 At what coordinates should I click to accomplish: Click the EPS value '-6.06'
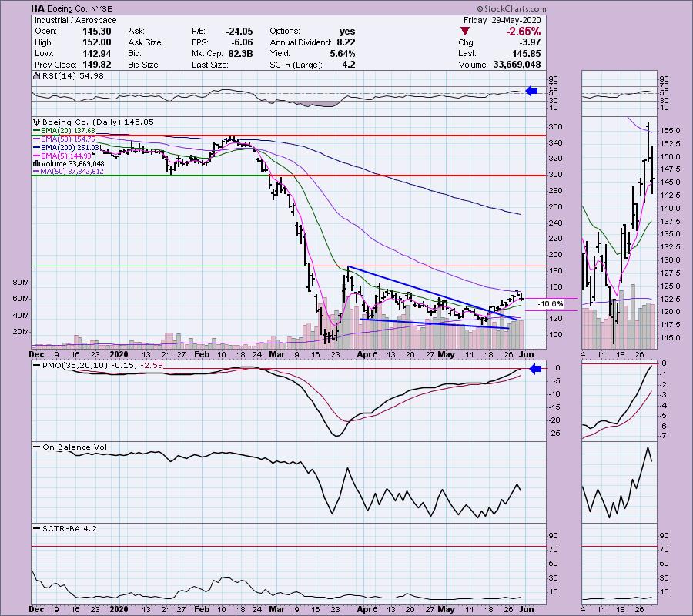pyautogui.click(x=242, y=42)
